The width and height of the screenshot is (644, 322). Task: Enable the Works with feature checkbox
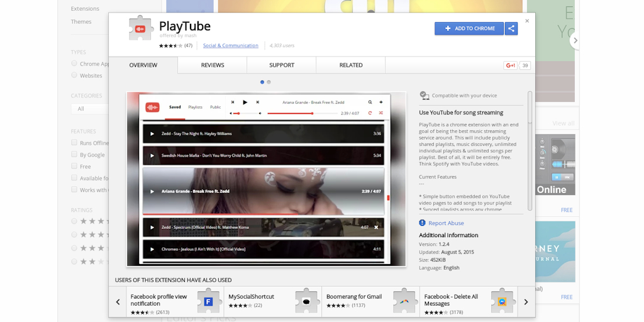click(x=74, y=189)
